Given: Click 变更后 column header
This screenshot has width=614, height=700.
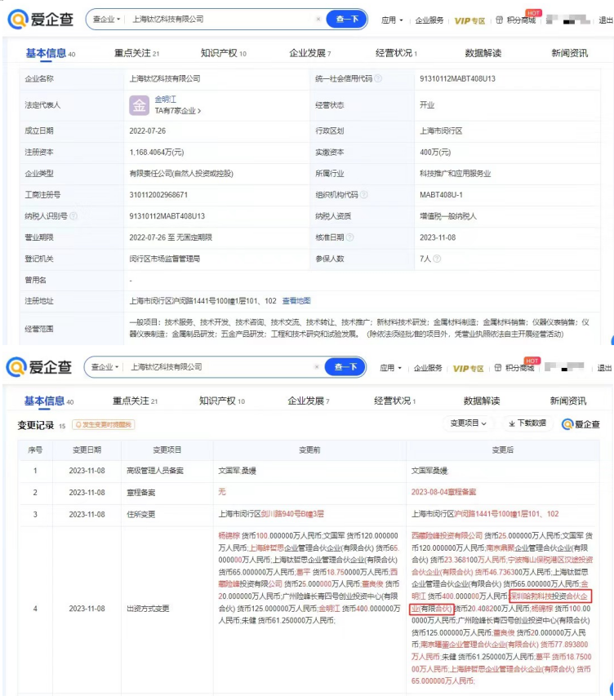Looking at the screenshot, I should click(x=503, y=450).
